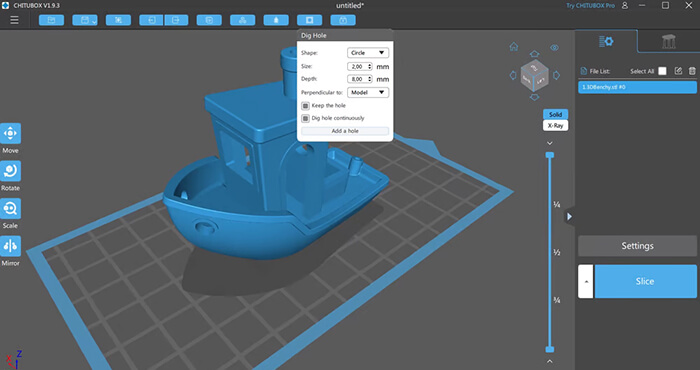Switch to X-Ray view mode
The image size is (700, 370).
tap(555, 125)
